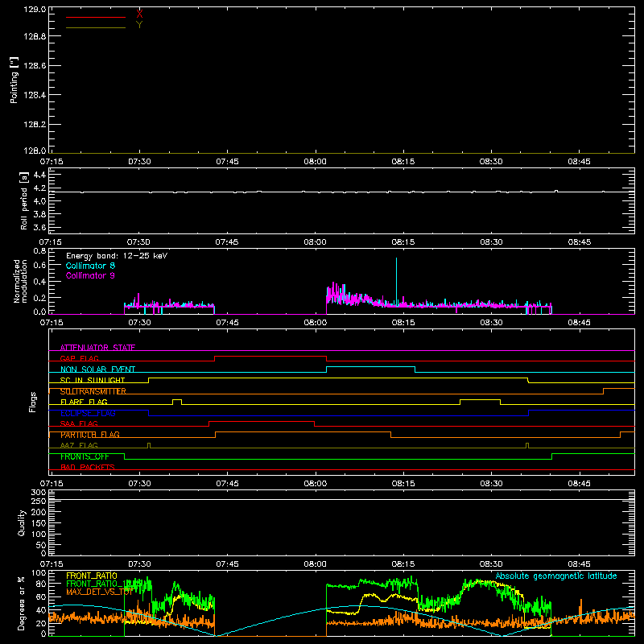Select the ATTENUATOR_STATE flag label

click(97, 348)
